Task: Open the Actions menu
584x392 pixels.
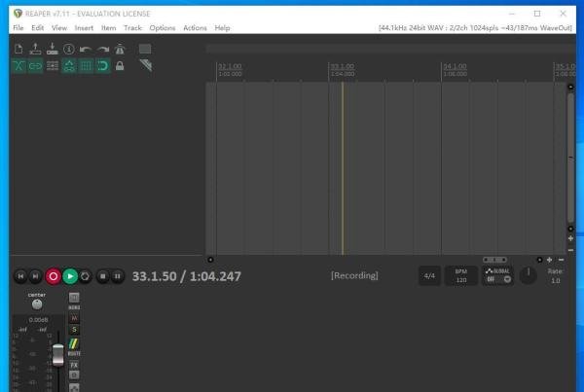Action: 195,28
